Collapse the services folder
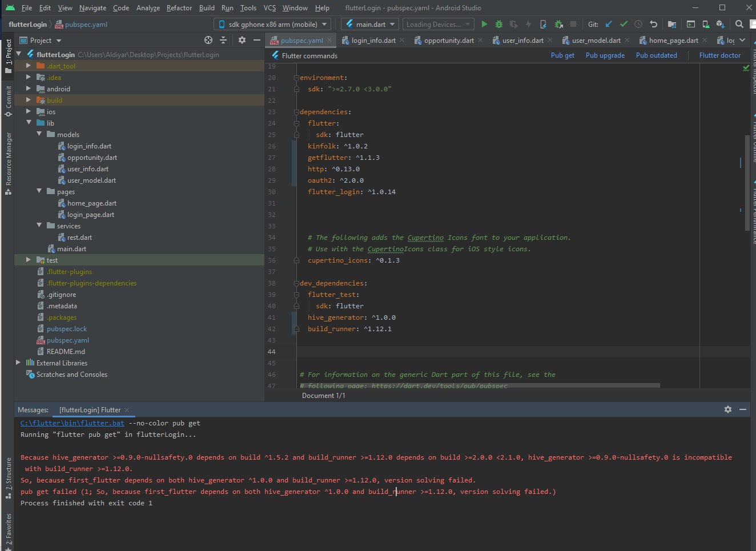756x551 pixels. [x=39, y=226]
